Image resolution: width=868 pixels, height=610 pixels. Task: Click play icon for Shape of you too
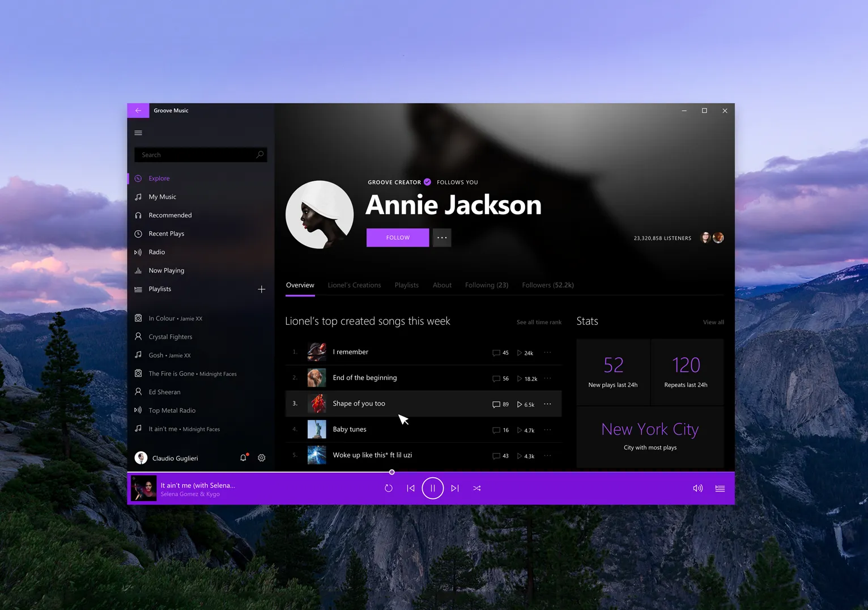point(520,404)
